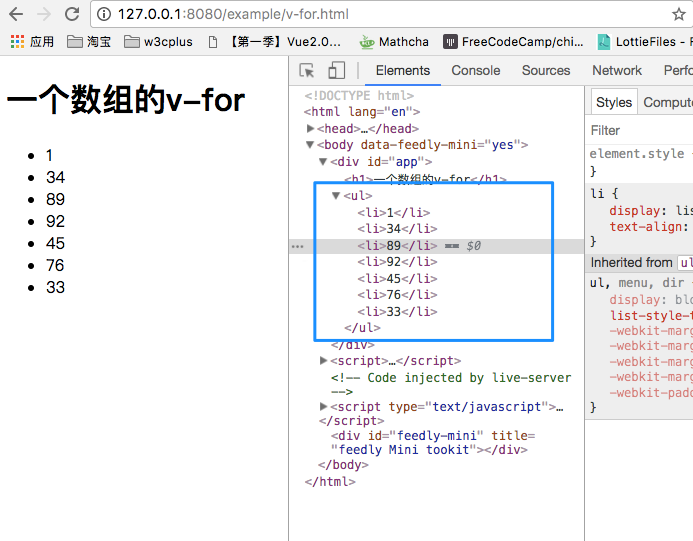Switch to the Console tab
693x541 pixels.
[x=476, y=70]
